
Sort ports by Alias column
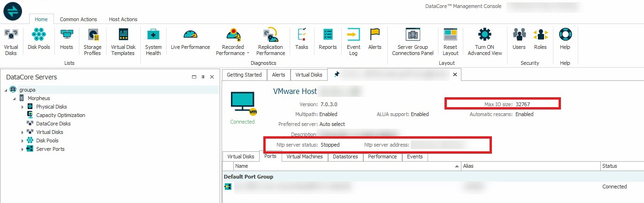pyautogui.click(x=530, y=166)
